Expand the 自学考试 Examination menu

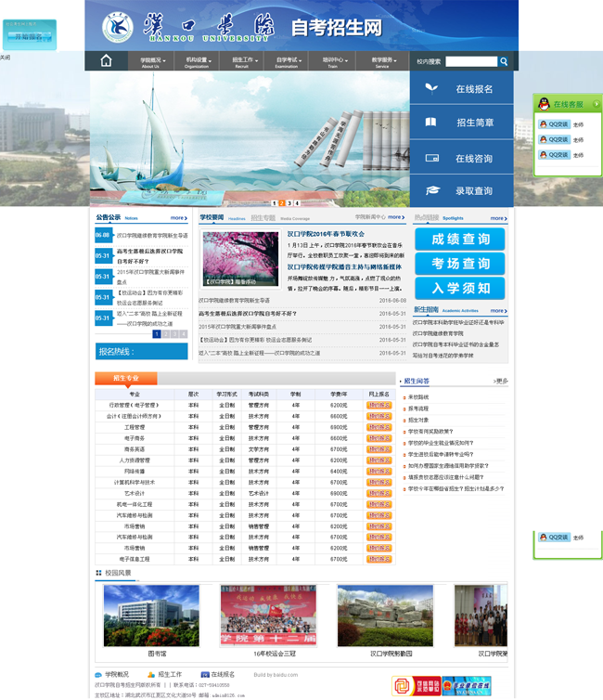pos(287,61)
